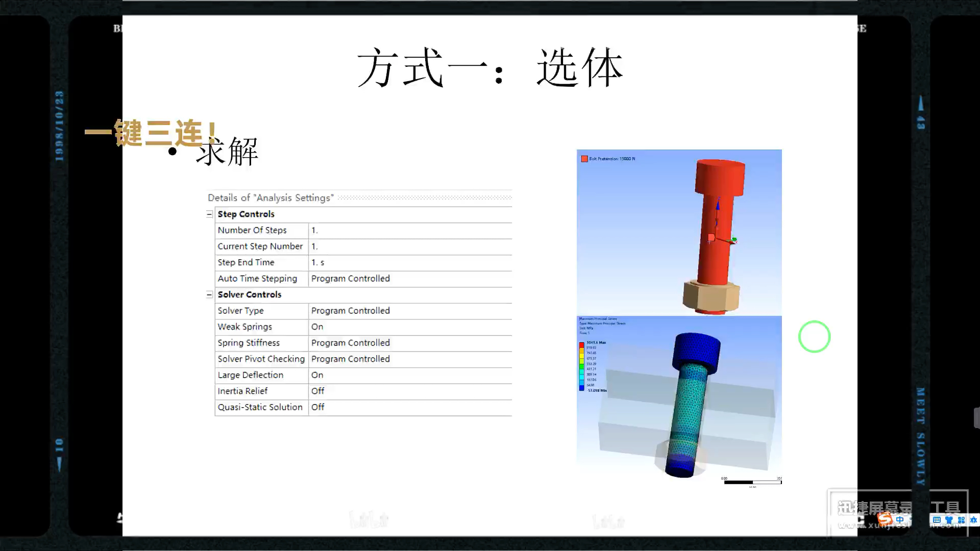Select the Number Of Steps value 1.
Viewport: 980px width, 551px height.
[410, 231]
